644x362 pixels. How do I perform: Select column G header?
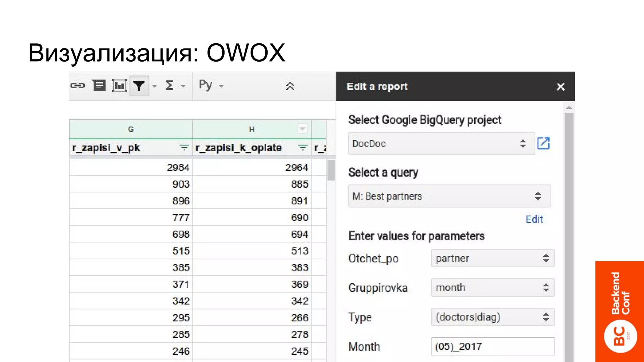[x=131, y=129]
